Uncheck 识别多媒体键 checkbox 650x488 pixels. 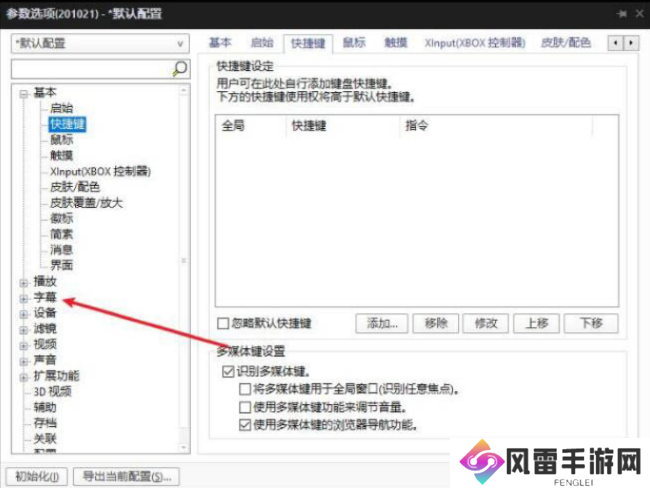click(x=228, y=371)
